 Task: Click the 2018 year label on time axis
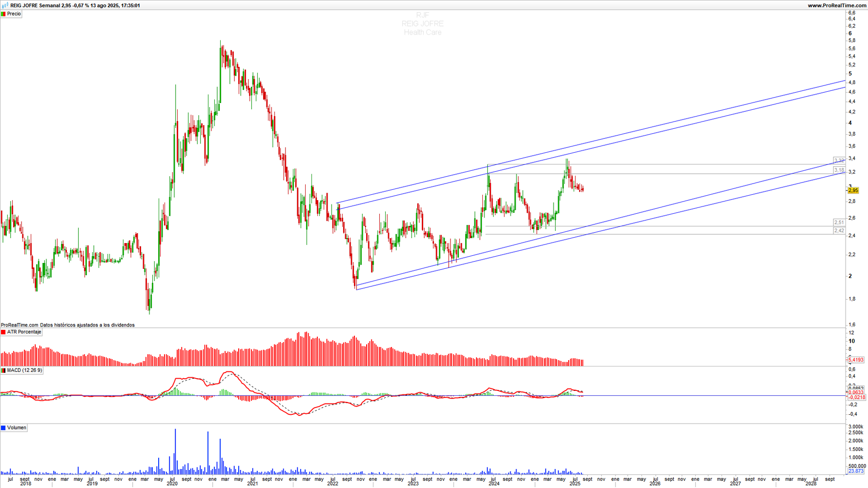pos(26,484)
